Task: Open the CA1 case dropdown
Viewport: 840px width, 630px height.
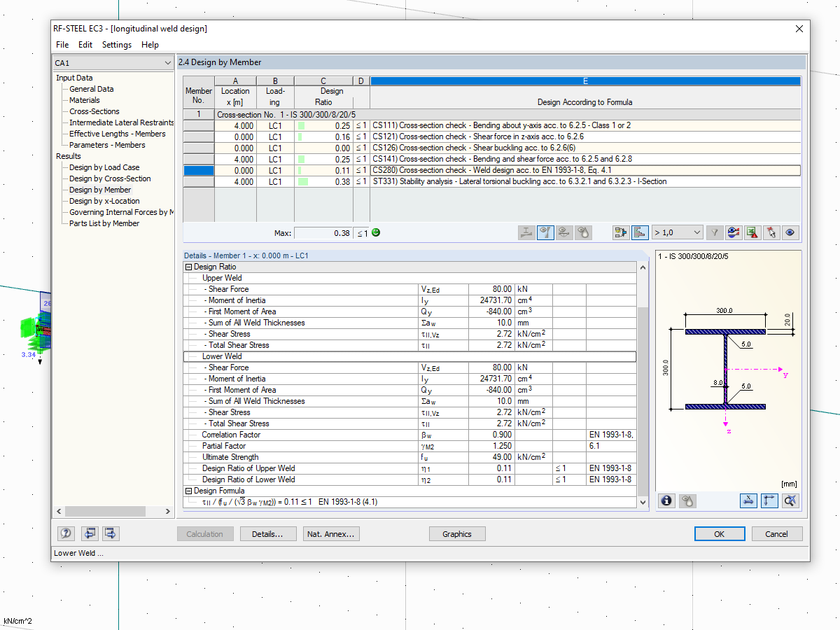Action: coord(113,63)
